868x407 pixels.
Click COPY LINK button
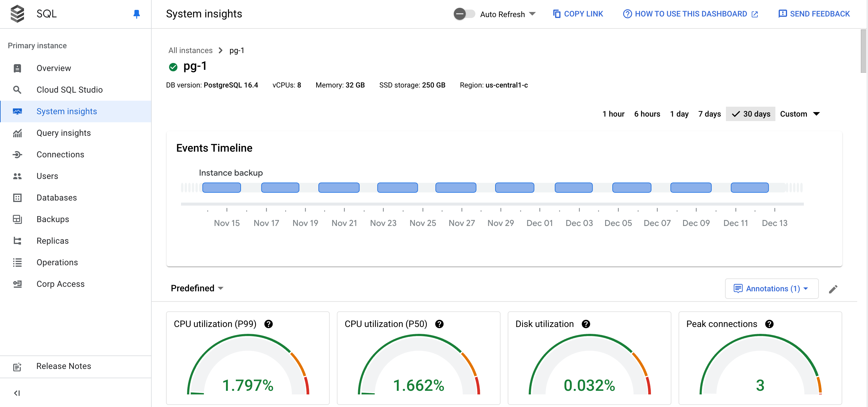tap(578, 14)
